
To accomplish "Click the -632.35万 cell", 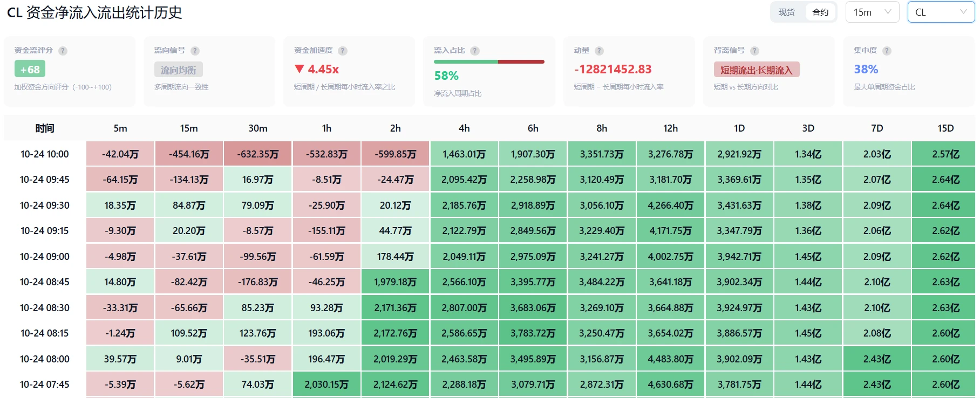I will pyautogui.click(x=258, y=154).
